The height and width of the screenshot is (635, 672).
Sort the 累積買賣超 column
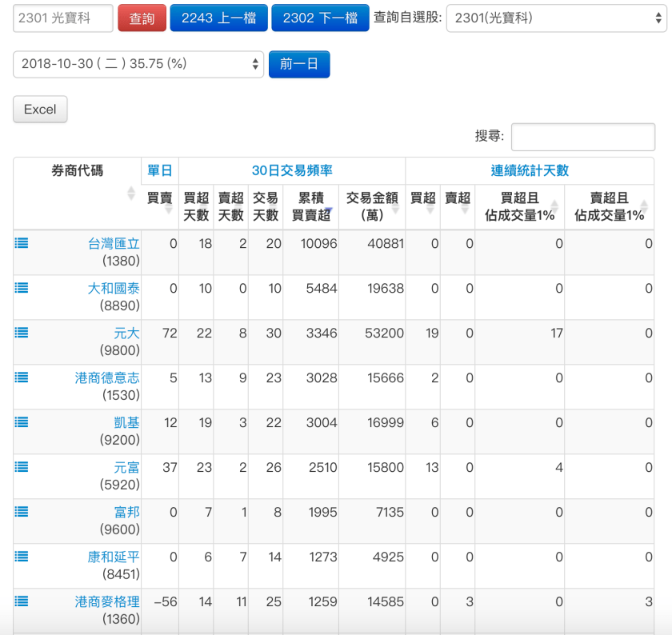click(x=311, y=206)
